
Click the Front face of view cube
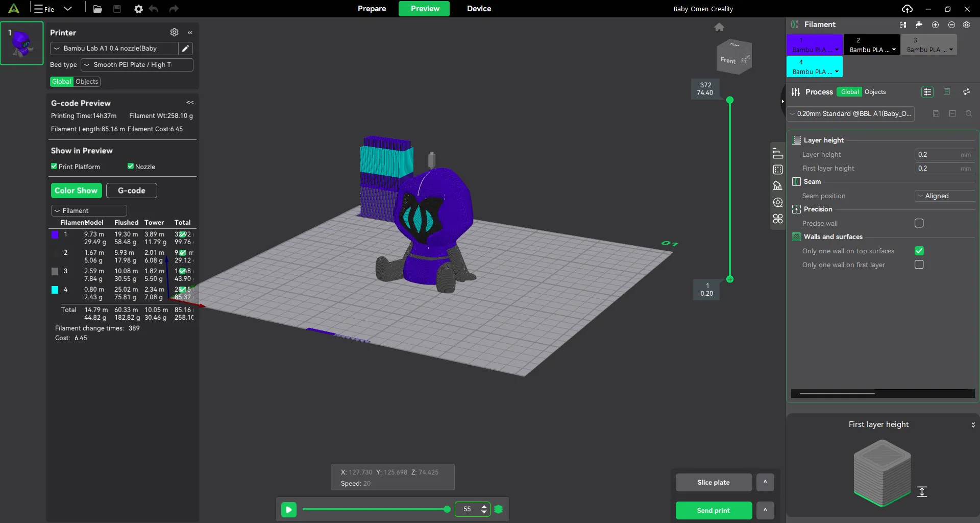pyautogui.click(x=728, y=60)
